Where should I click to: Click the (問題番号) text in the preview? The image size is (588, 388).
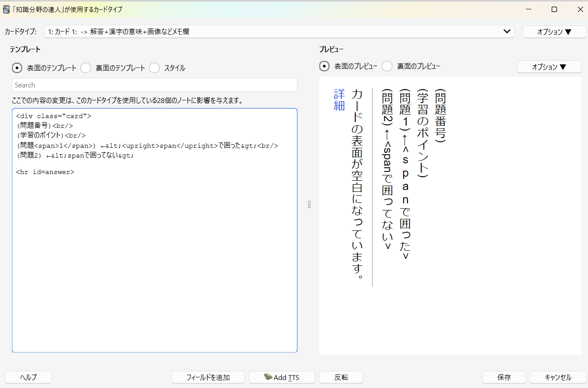coord(440,115)
